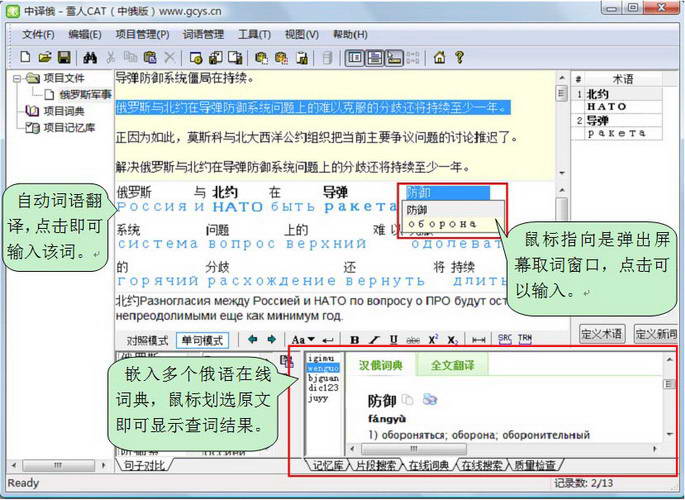Viewport: 685px width, 500px height.
Task: Select оборона from the popup list
Action: (x=442, y=224)
